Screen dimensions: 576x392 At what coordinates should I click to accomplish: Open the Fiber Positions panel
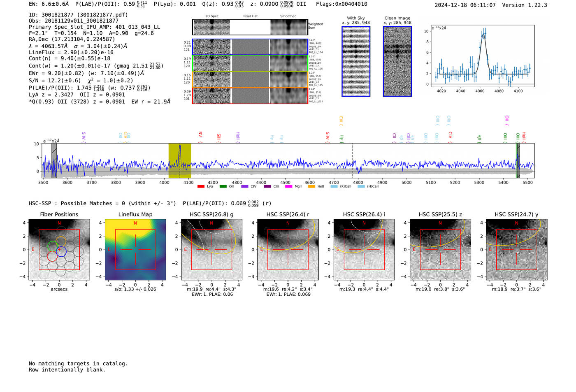[x=59, y=250]
